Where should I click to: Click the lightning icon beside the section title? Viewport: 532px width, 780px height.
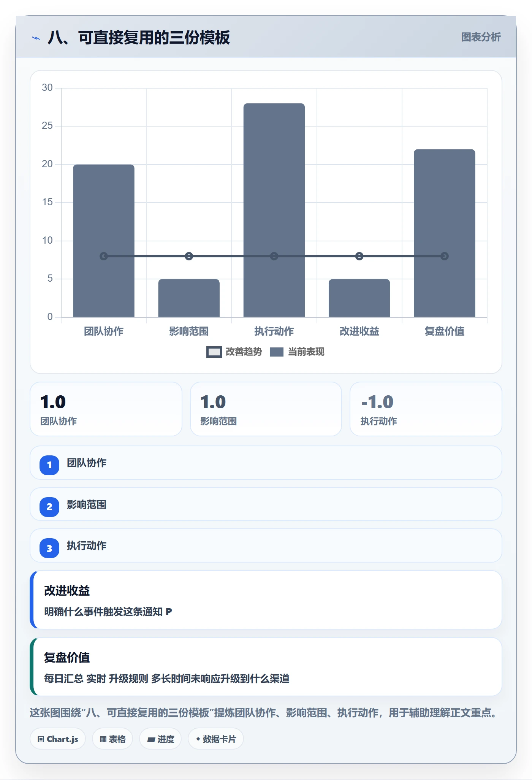pos(36,38)
